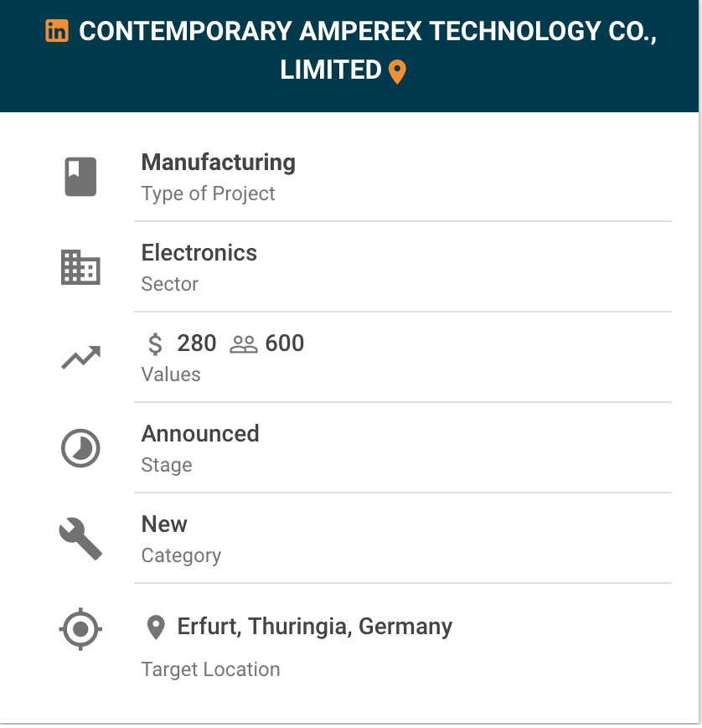Click the crosshair target icon for Target Location

80,629
